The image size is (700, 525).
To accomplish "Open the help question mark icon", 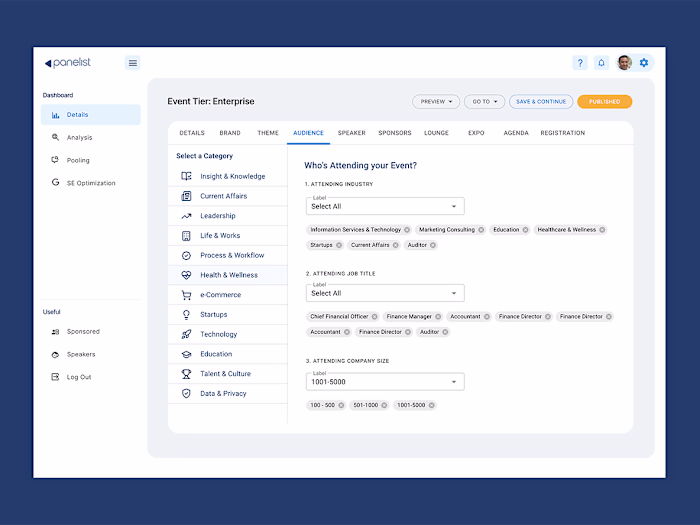I will click(580, 63).
